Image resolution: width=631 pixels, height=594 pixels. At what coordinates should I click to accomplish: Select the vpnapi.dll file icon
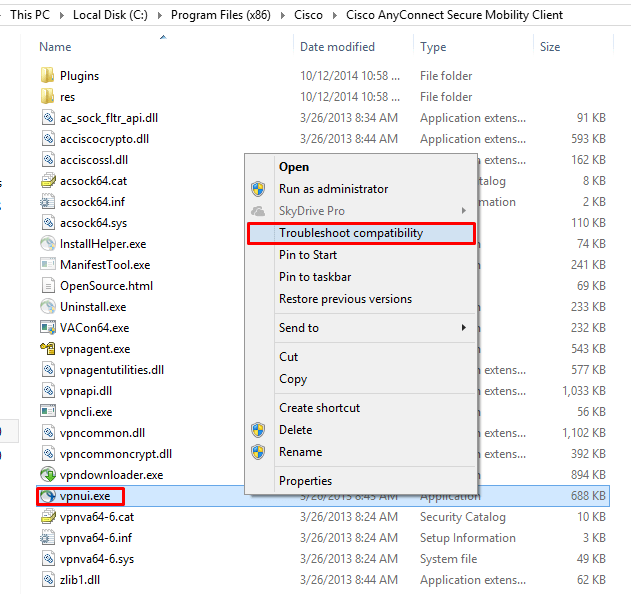[x=48, y=391]
